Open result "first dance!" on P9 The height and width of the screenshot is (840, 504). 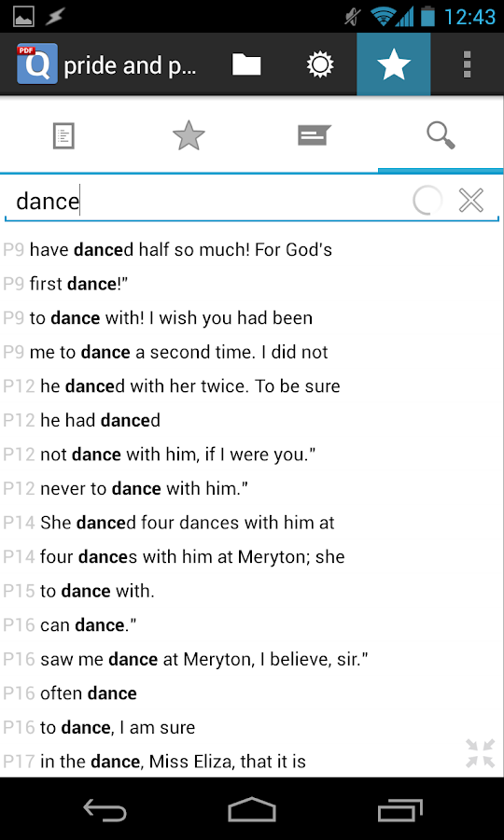click(x=252, y=284)
